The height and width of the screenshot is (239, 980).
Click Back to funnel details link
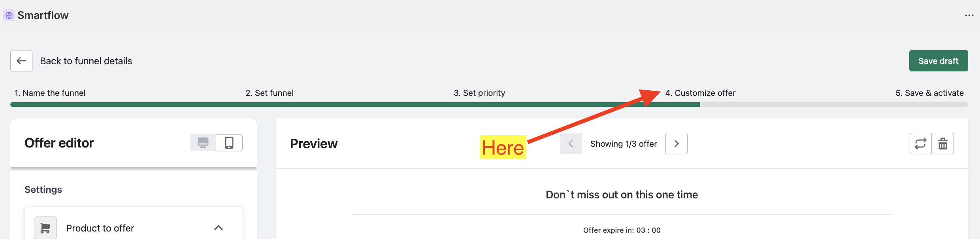click(x=86, y=61)
